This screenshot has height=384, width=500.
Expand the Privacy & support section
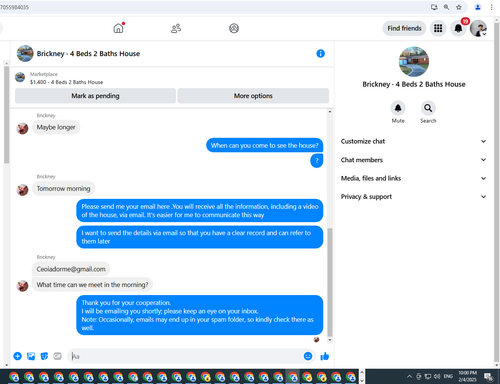[x=413, y=196]
